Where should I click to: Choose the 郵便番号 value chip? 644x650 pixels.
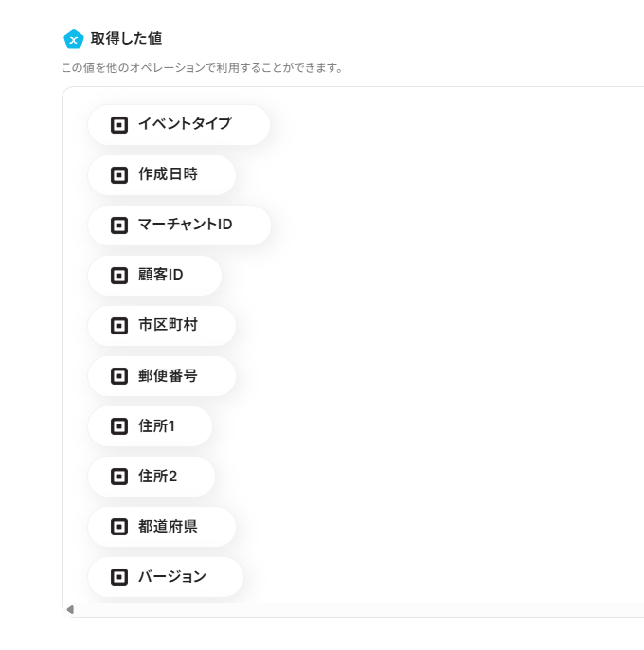point(162,376)
